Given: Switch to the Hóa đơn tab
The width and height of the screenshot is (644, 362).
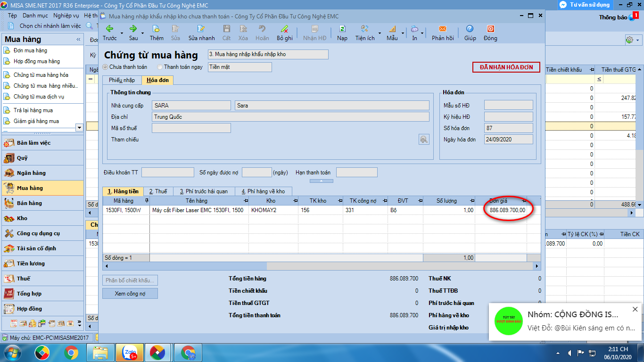Looking at the screenshot, I should coord(157,80).
